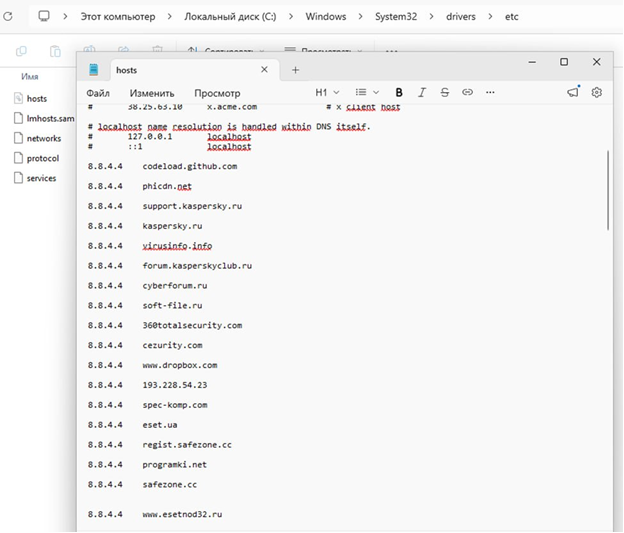Viewport: 624px width, 533px height.
Task: Open Notepad settings with the gear icon
Action: [597, 92]
